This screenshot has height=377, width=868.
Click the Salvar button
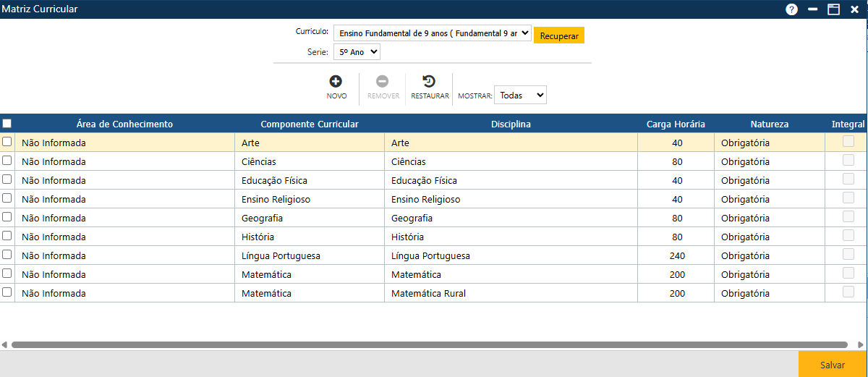(x=832, y=365)
